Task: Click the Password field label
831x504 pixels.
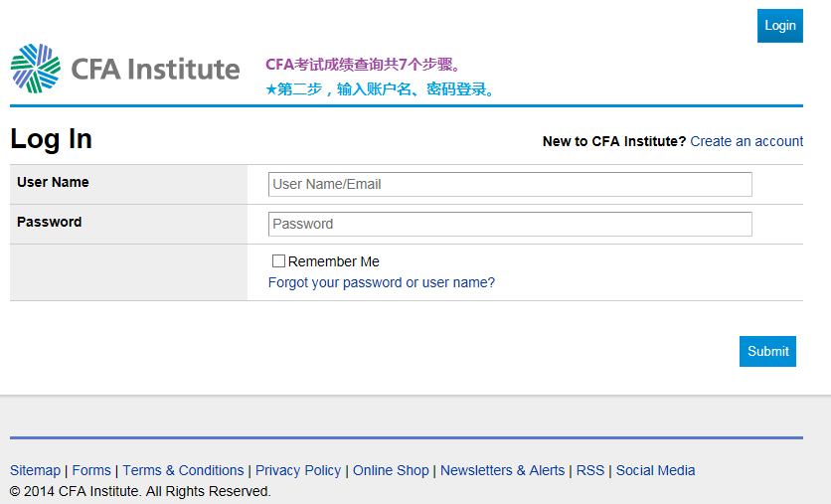Action: (49, 222)
